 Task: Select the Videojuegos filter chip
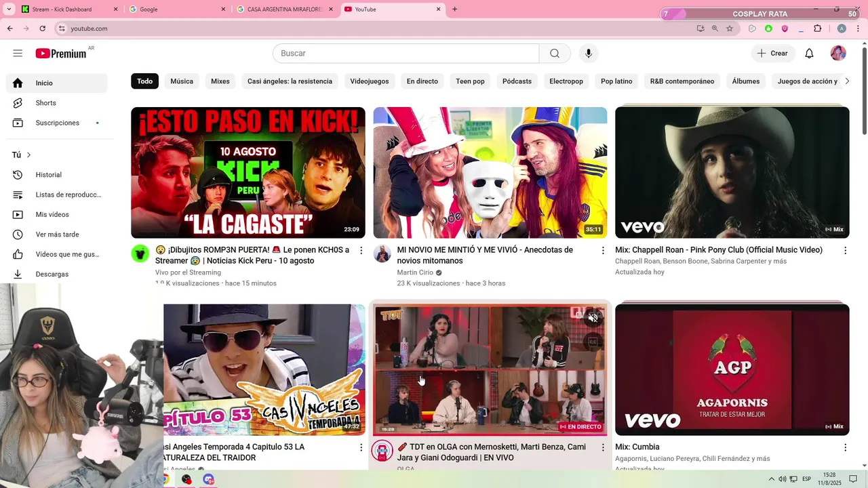(x=370, y=81)
